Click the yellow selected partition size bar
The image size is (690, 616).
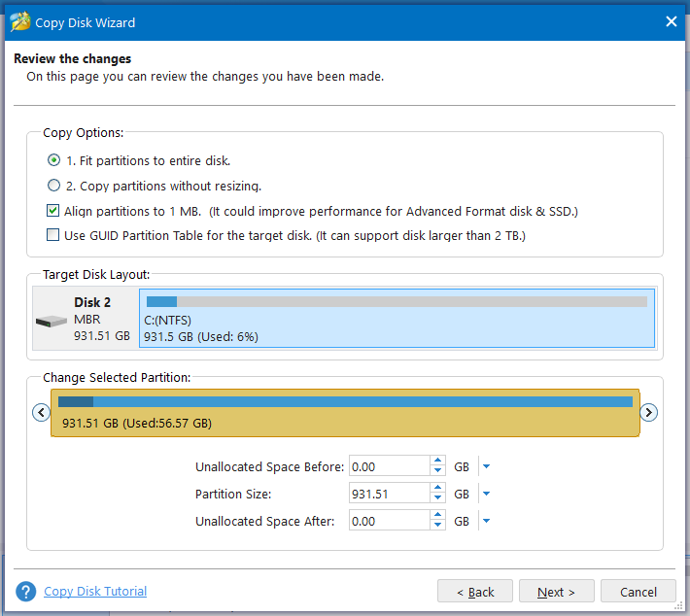point(345,413)
